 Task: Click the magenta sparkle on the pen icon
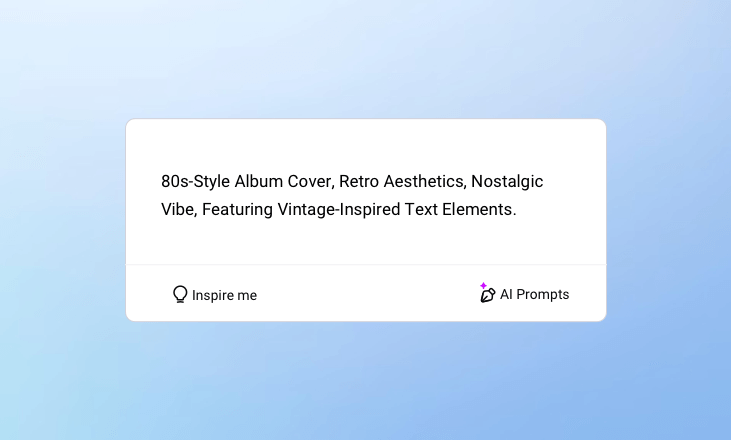[483, 286]
